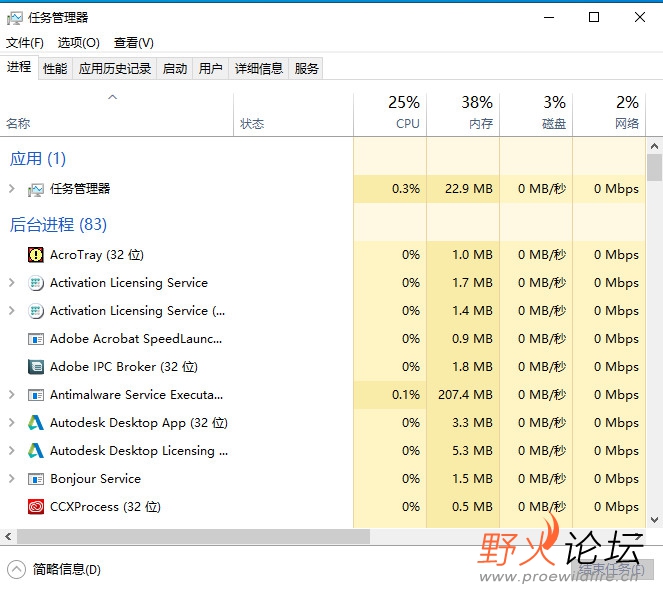Click the 简略信息(D) link
Image resolution: width=663 pixels, height=593 pixels.
(x=67, y=569)
